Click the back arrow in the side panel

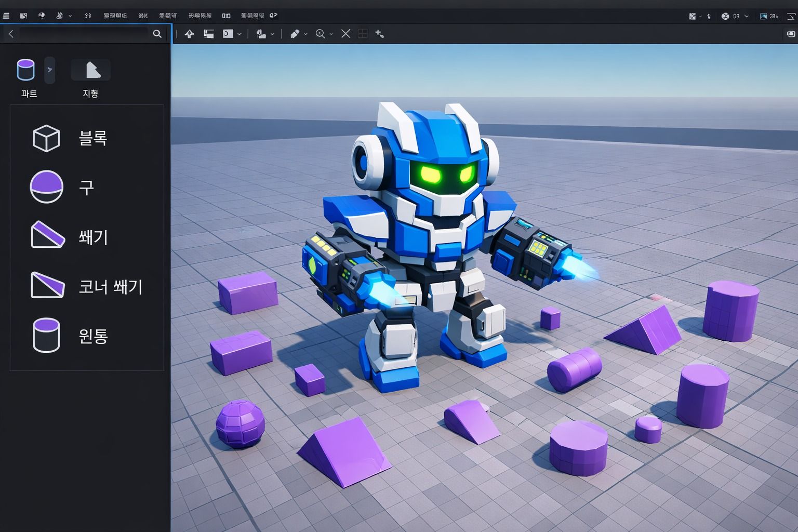click(11, 34)
